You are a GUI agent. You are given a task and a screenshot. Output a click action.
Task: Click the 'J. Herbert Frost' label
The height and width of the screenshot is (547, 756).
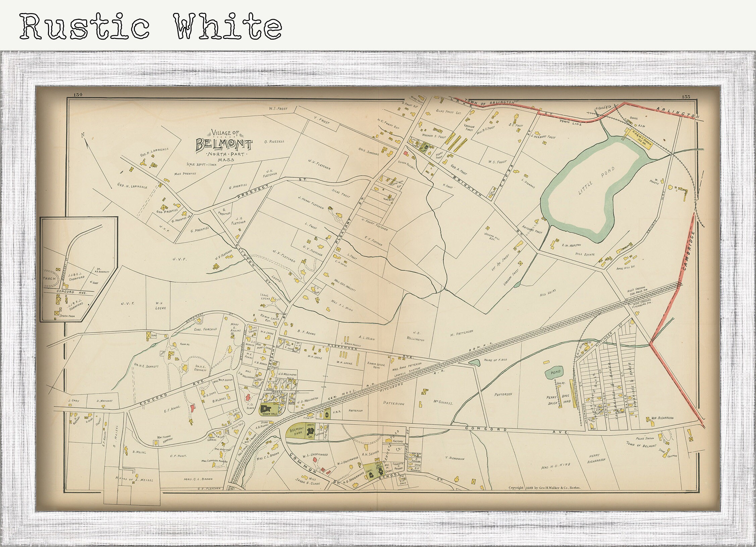click(x=543, y=136)
